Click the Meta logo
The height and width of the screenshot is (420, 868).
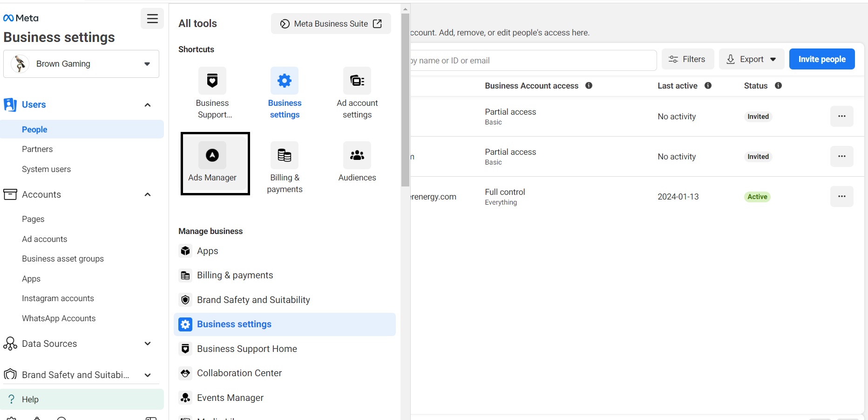click(21, 18)
